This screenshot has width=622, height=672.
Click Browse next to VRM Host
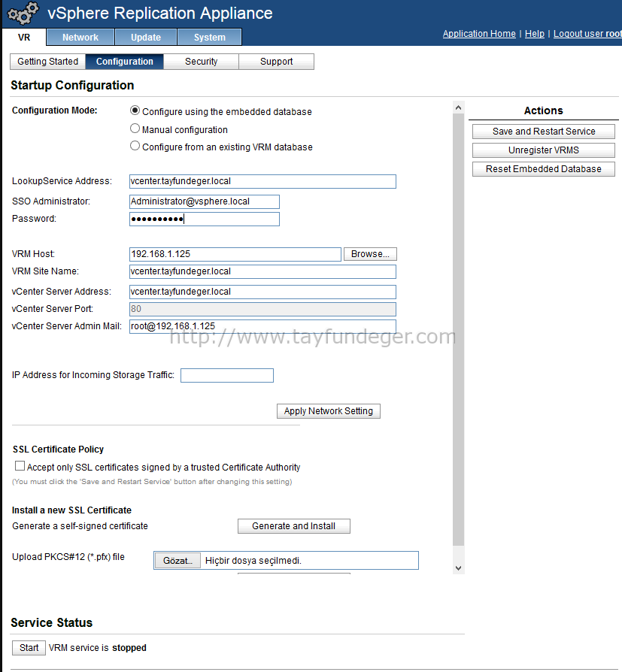point(370,254)
